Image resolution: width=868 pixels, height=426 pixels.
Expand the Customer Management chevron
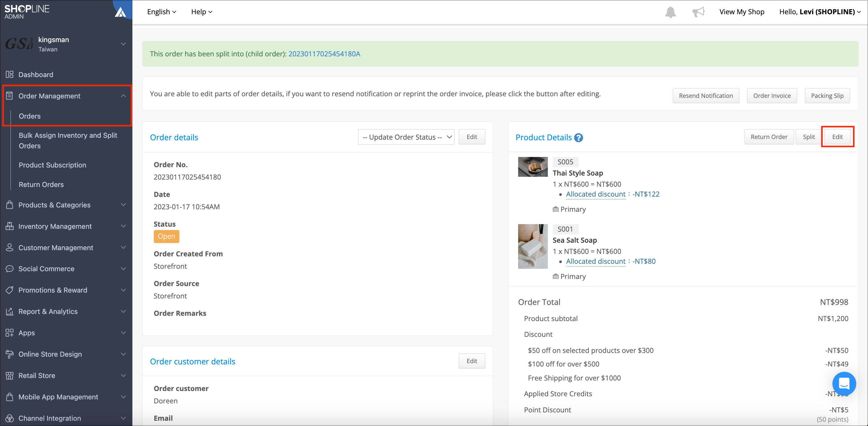coord(123,248)
